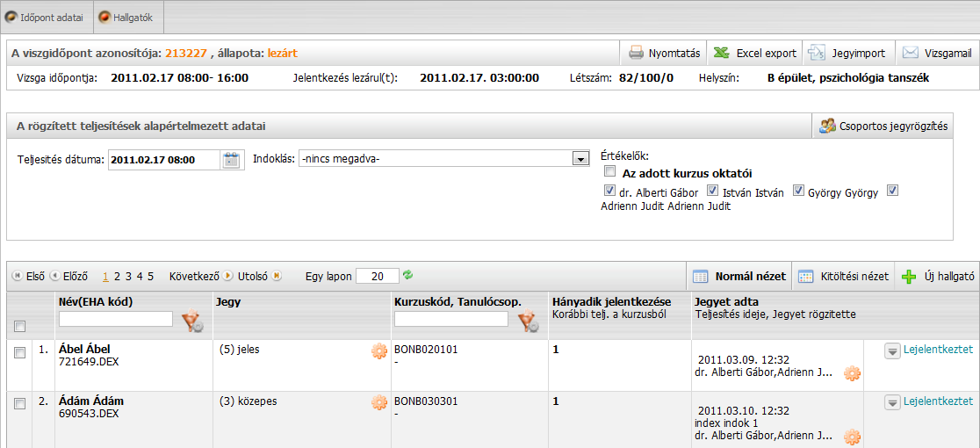980x448 pixels.
Task: Click the lezárt status text
Action: click(x=283, y=54)
